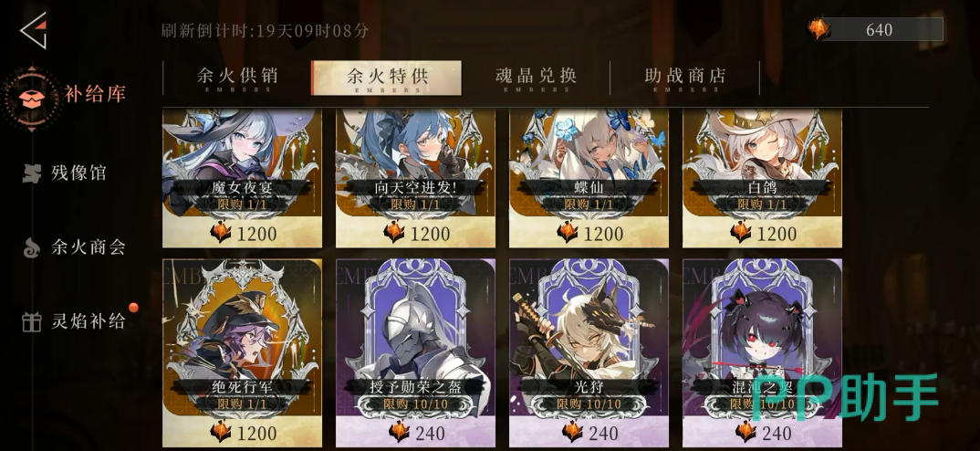
Task: Tap the ember price icon under 光狩
Action: tap(572, 432)
